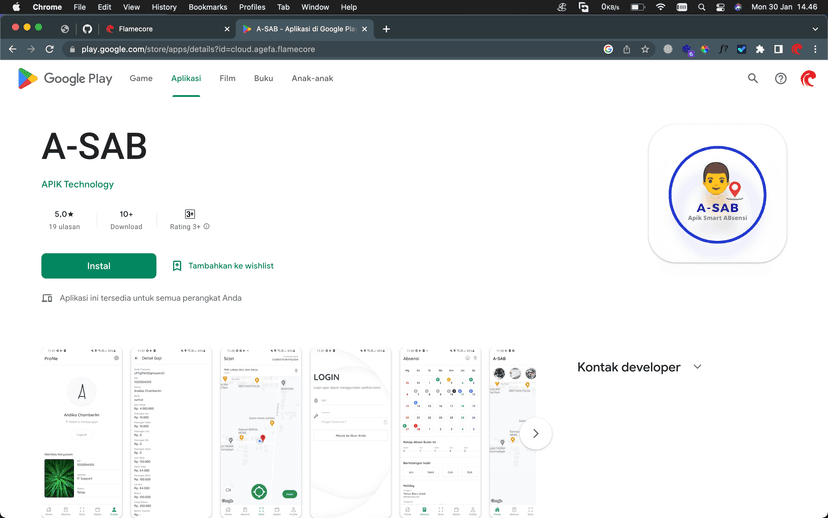Open the APIK Technology developer link

pos(77,184)
